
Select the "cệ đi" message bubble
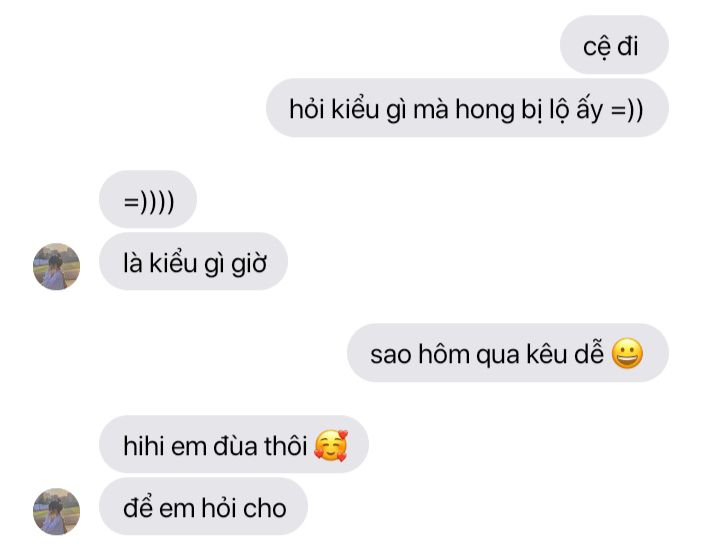614,45
